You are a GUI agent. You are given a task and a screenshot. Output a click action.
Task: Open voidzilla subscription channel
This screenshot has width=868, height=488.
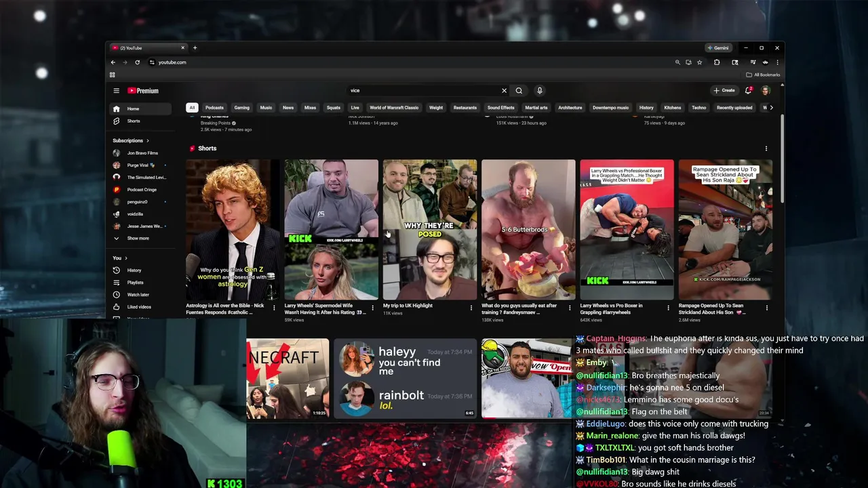141,214
